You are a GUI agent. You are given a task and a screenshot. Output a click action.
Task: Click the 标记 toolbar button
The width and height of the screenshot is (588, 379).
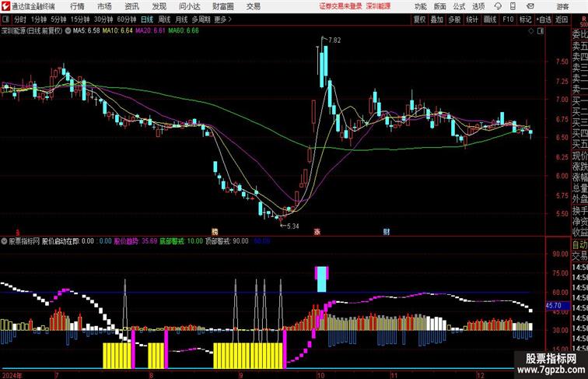tap(525, 19)
